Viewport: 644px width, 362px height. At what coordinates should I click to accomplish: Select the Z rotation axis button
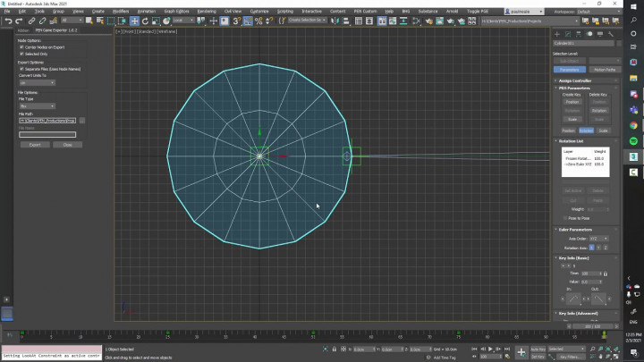[x=606, y=248]
